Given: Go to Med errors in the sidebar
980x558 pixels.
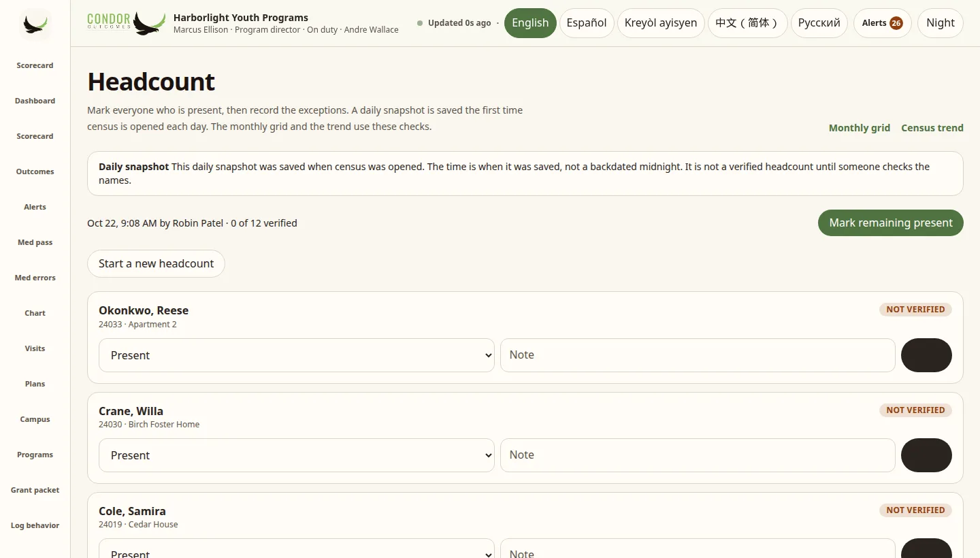Looking at the screenshot, I should click(x=35, y=278).
